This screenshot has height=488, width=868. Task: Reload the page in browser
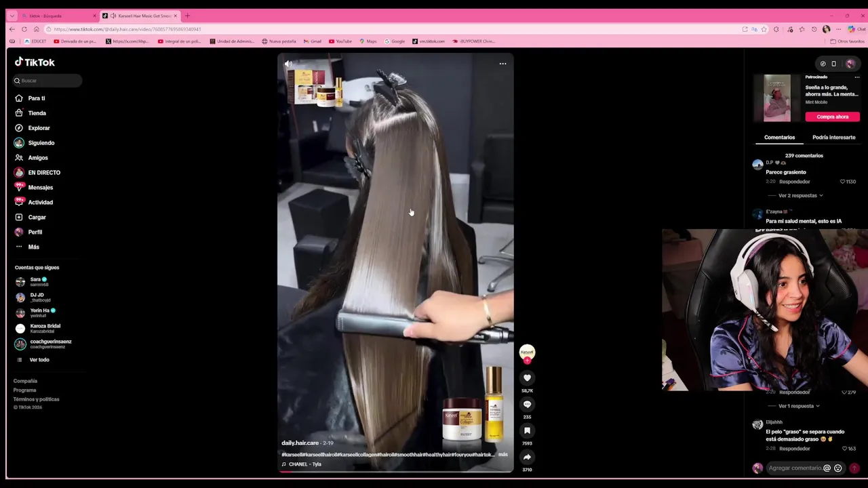point(24,29)
